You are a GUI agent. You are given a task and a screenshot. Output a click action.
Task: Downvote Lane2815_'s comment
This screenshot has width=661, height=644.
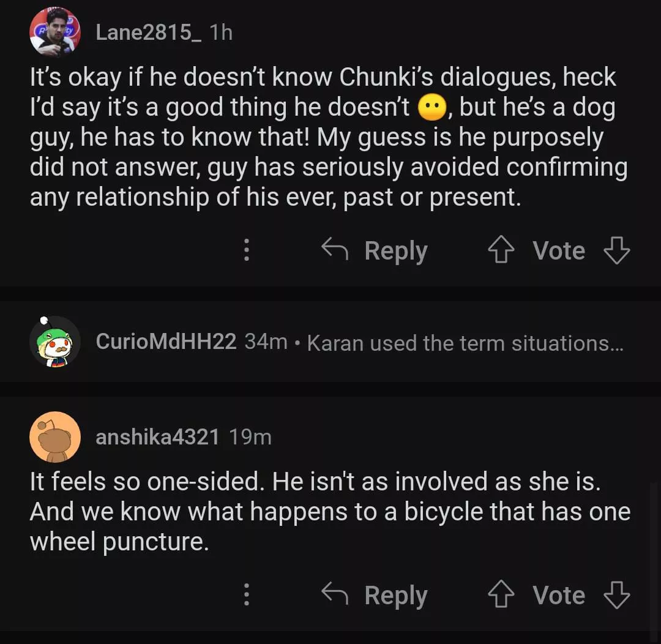[616, 251]
